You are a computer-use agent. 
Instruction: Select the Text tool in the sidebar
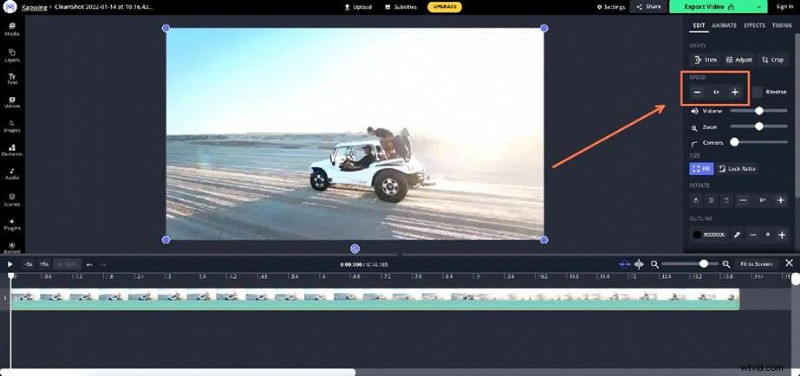pyautogui.click(x=12, y=79)
